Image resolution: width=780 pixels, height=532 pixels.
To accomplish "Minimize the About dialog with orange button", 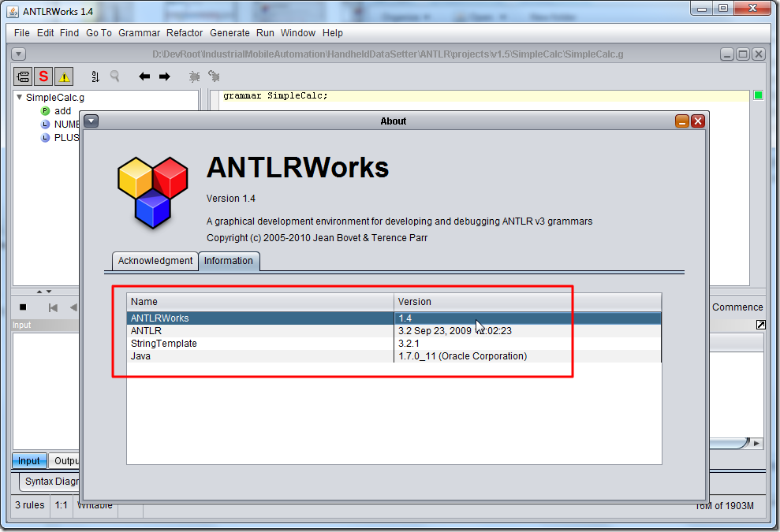I will coord(682,121).
